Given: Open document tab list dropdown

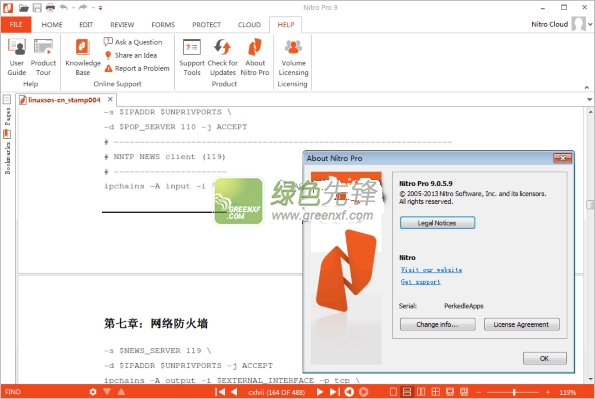Looking at the screenshot, I should (x=589, y=99).
